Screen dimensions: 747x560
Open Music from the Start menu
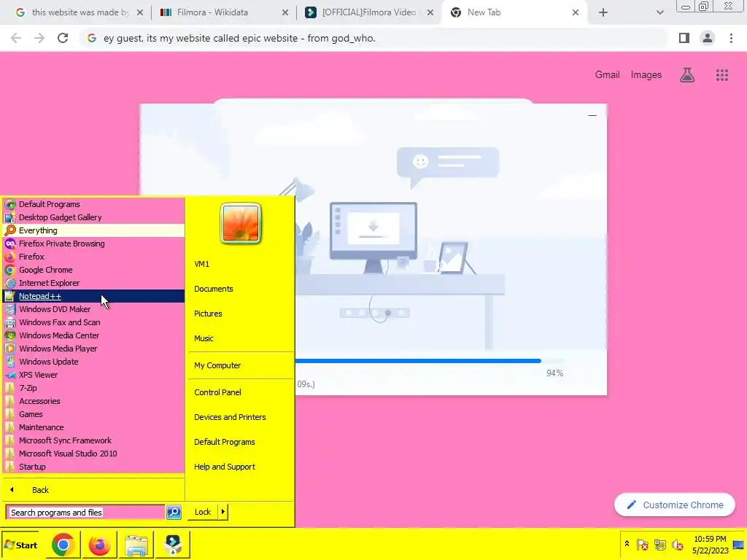point(241,338)
